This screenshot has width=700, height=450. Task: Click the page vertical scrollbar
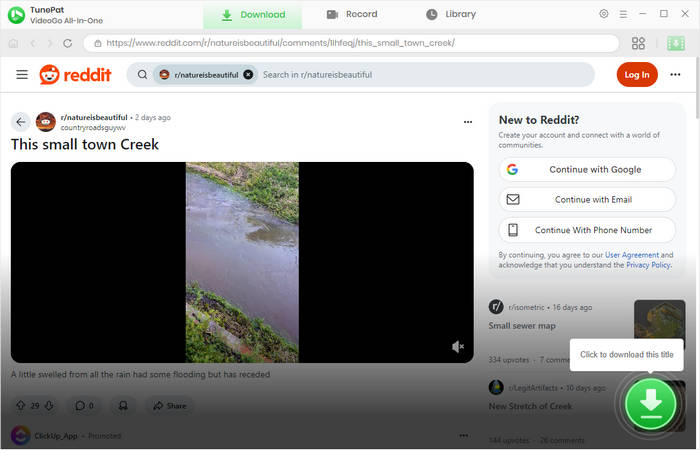pyautogui.click(x=696, y=88)
